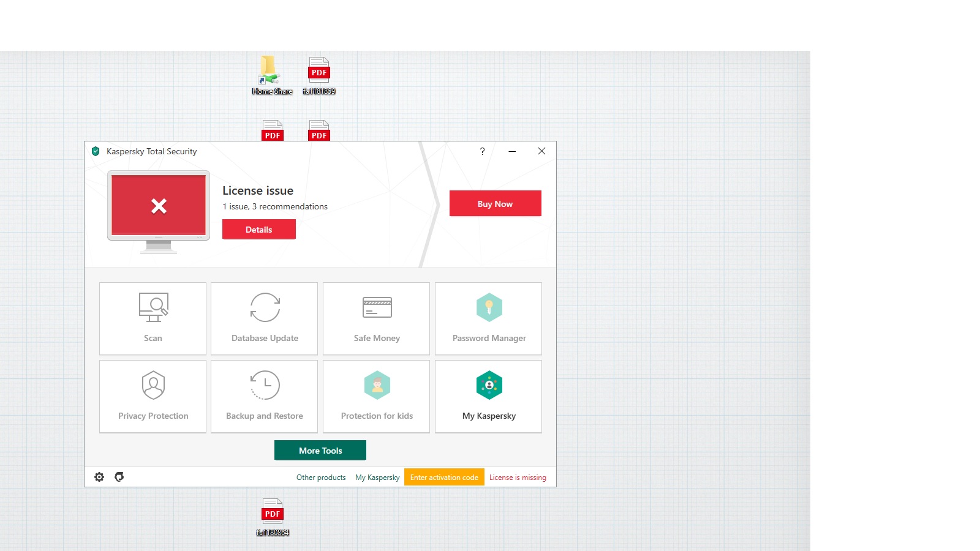Open Backup and Restore
This screenshot has width=980, height=551.
(x=265, y=396)
